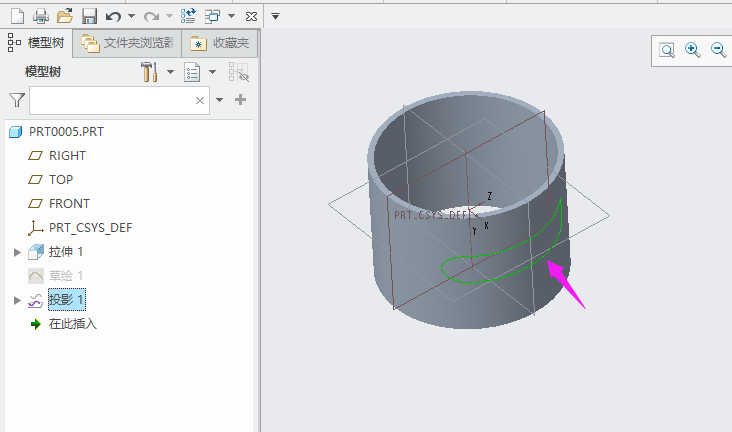Open a file using the folder icon
732x432 pixels.
[x=65, y=16]
